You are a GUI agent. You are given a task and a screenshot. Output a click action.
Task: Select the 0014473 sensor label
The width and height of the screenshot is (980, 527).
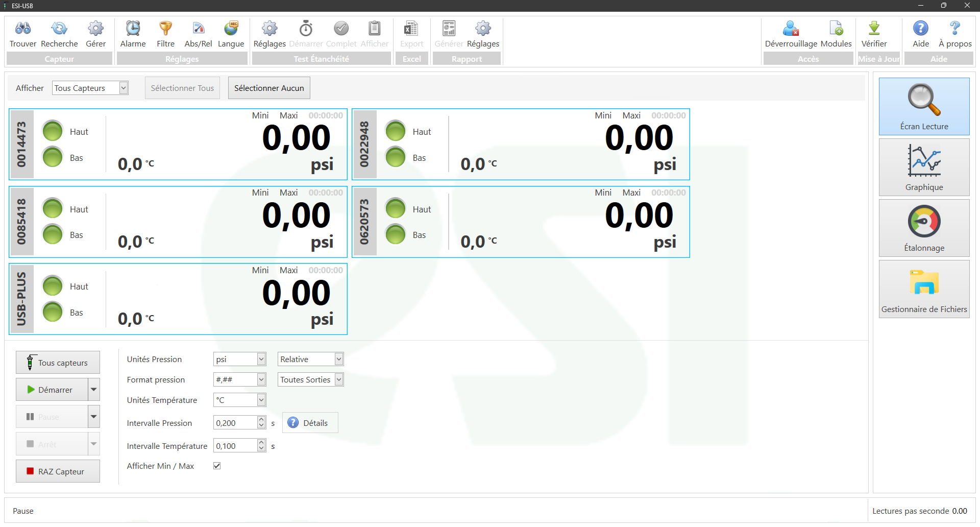[x=21, y=145]
